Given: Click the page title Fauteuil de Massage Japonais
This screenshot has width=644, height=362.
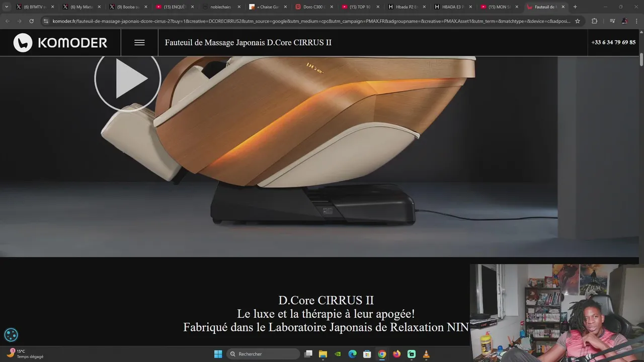Looking at the screenshot, I should tap(248, 43).
